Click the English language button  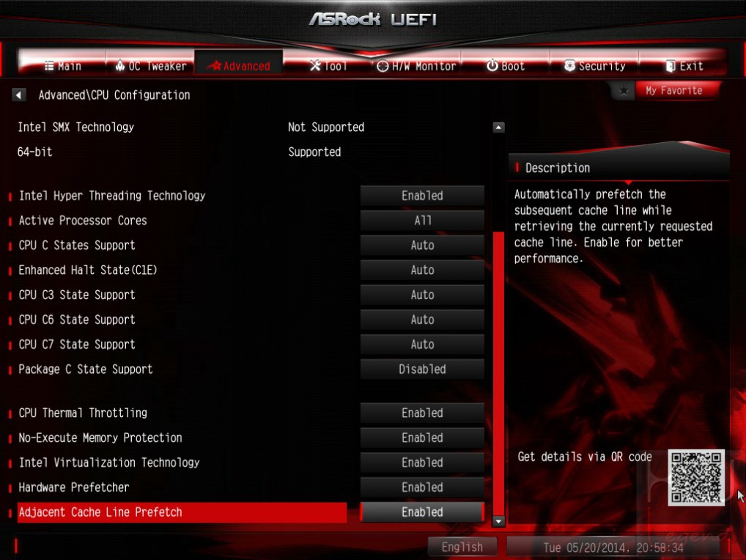pyautogui.click(x=462, y=547)
